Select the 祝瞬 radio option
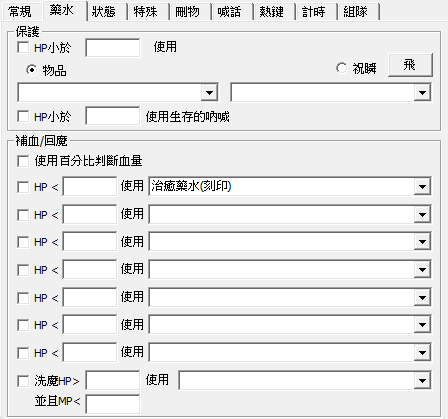 pyautogui.click(x=341, y=68)
